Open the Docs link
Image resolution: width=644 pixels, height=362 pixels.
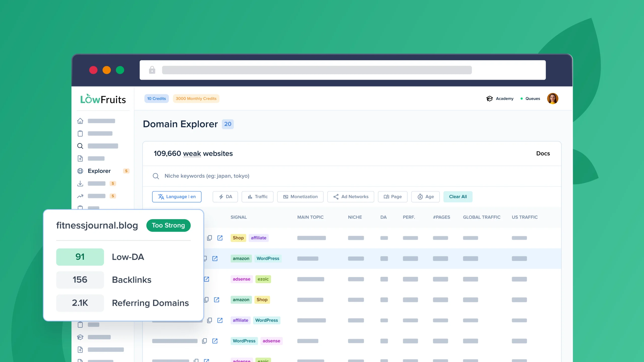(543, 153)
